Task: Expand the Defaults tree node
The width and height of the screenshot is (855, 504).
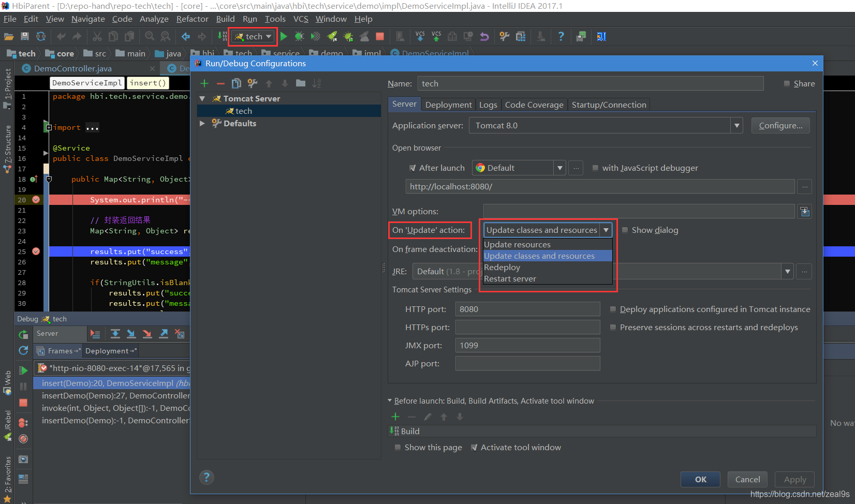Action: 202,123
